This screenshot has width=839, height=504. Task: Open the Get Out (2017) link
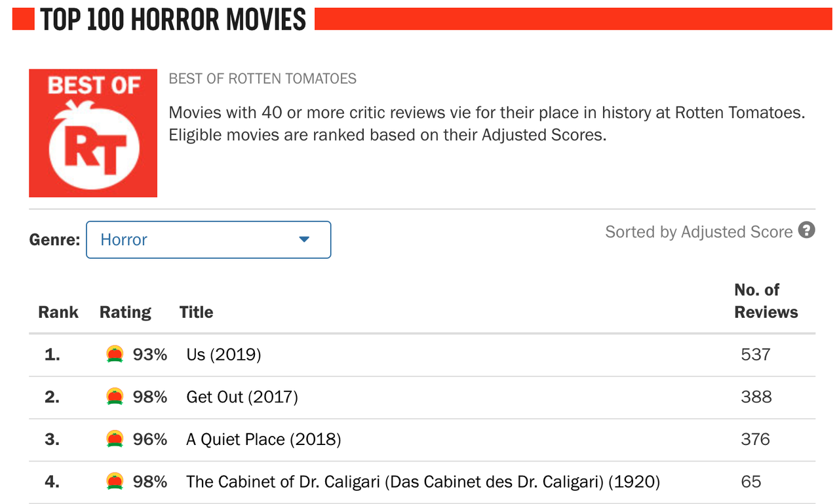(242, 397)
